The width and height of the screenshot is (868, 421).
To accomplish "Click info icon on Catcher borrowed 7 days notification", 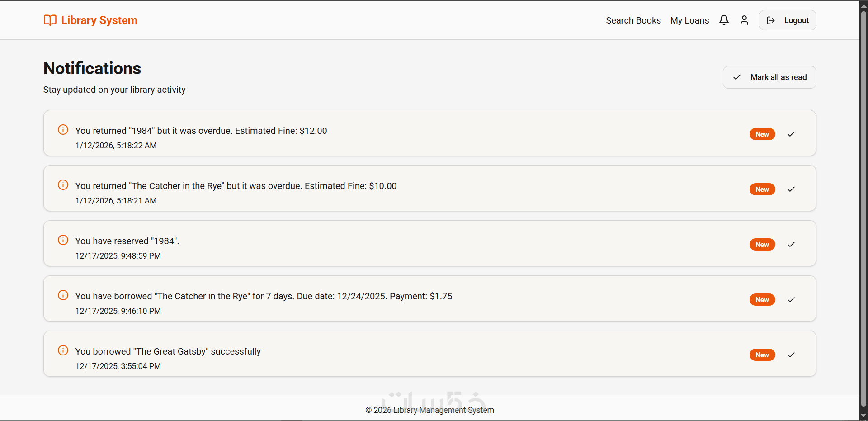I will pos(63,295).
